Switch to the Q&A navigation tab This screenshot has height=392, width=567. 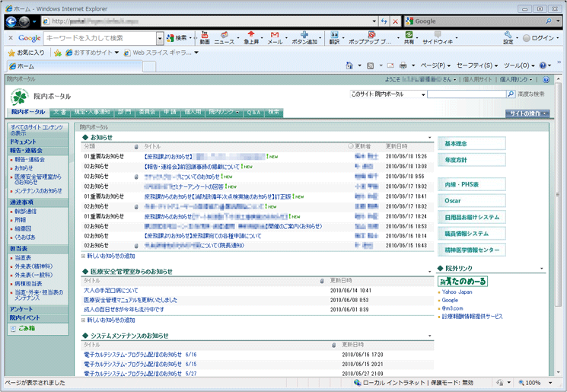coord(253,112)
